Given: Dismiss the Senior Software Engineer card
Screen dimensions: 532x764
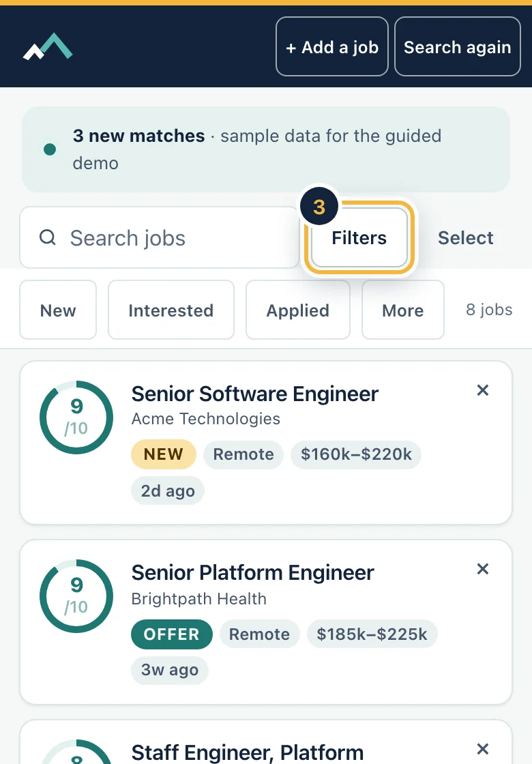Looking at the screenshot, I should (483, 390).
